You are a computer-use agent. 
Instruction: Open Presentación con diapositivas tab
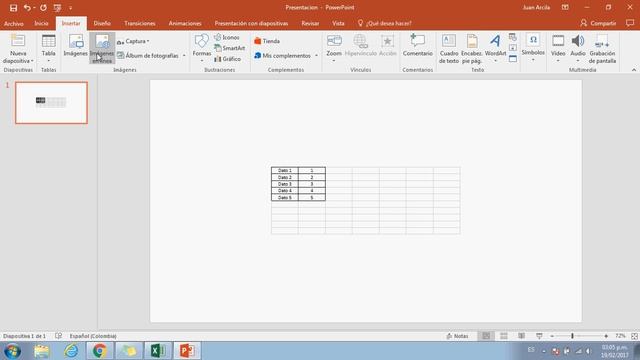point(251,23)
